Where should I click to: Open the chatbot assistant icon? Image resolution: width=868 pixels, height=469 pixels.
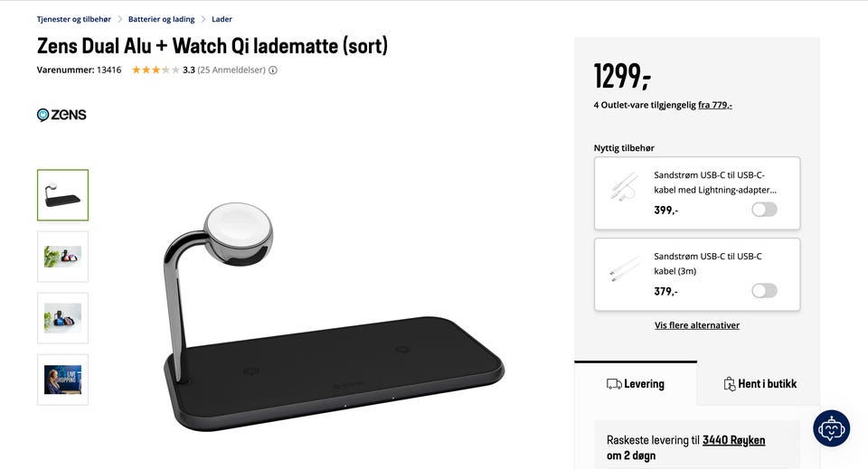(831, 428)
